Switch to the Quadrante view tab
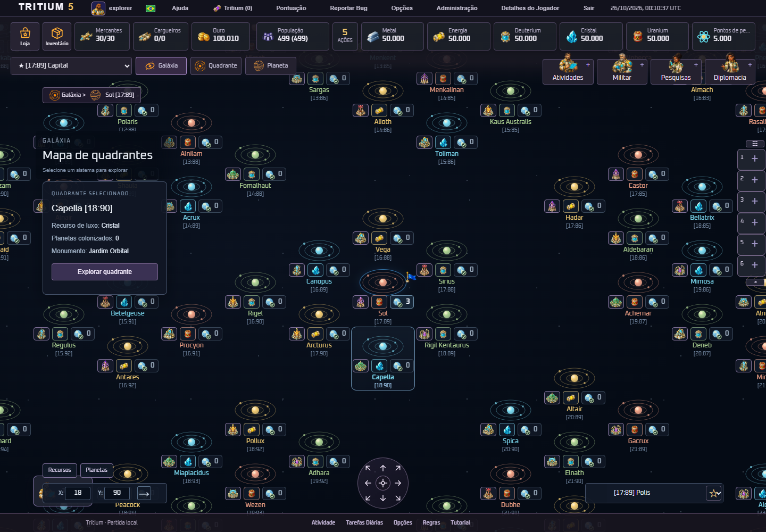766x532 pixels. coord(216,66)
